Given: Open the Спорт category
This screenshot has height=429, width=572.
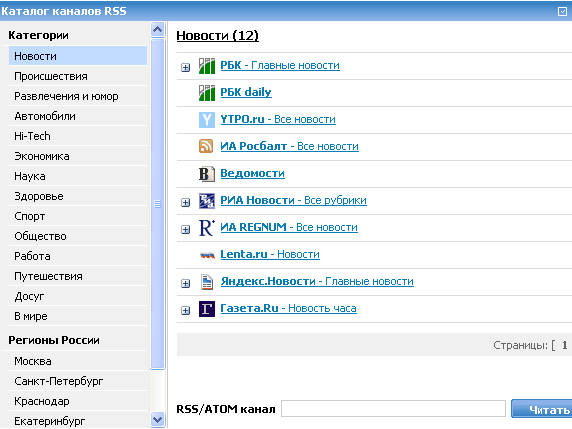Looking at the screenshot, I should point(78,216).
